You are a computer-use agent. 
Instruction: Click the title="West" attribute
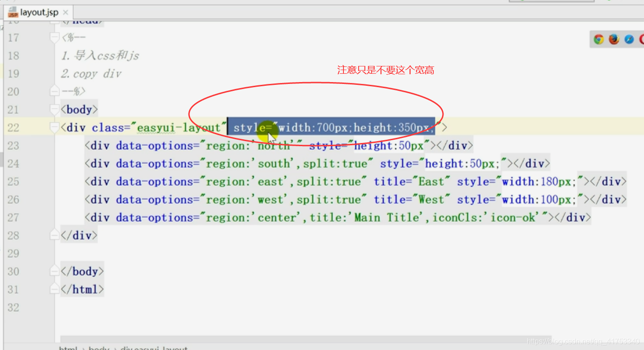pos(412,200)
